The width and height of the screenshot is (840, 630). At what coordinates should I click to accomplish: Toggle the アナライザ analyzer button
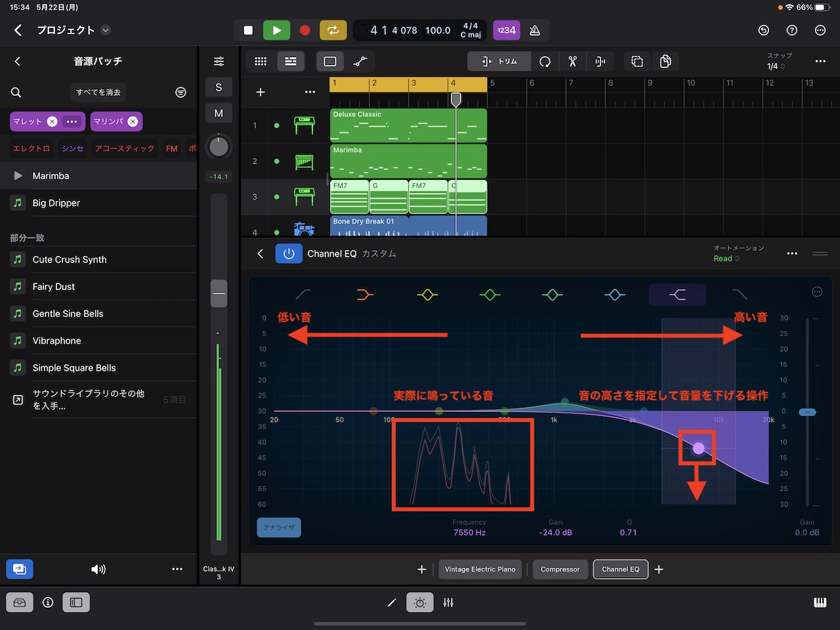pos(279,528)
